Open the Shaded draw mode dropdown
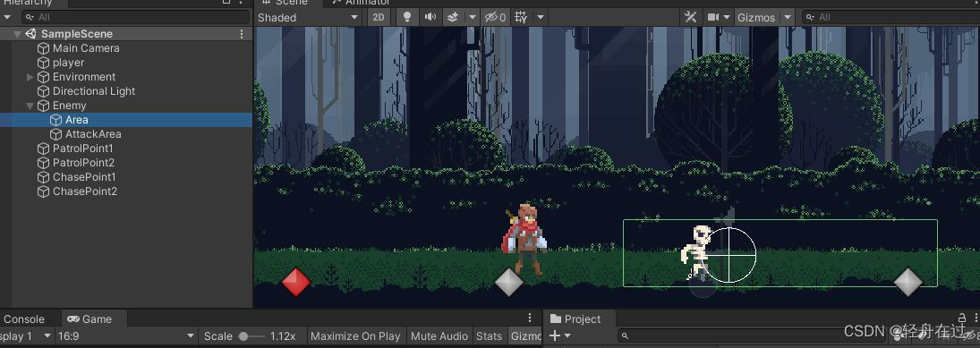The height and width of the screenshot is (348, 980). 308,18
